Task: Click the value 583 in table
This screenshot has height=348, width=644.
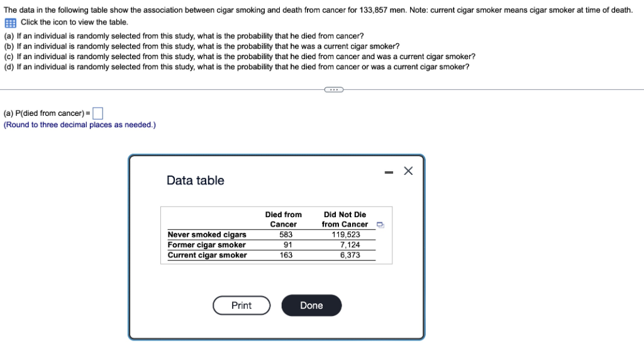Action: click(286, 235)
